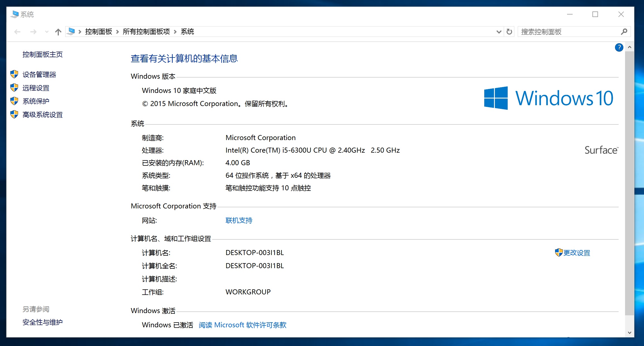Click the 查看有关计算机的基本信息 heading
Viewport: 644px width, 346px height.
[x=184, y=59]
